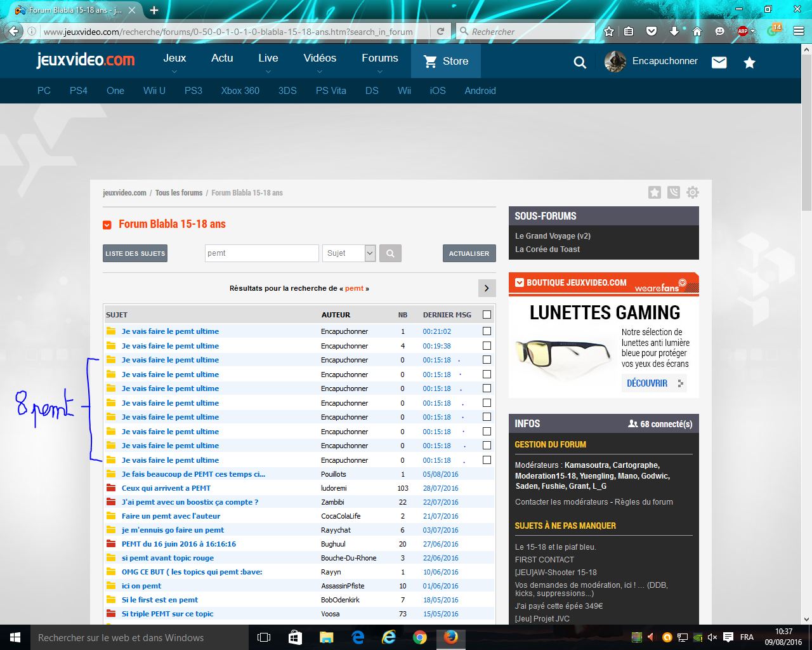Click the forum search text field
Viewport: 812px width, 650px height.
tap(261, 253)
